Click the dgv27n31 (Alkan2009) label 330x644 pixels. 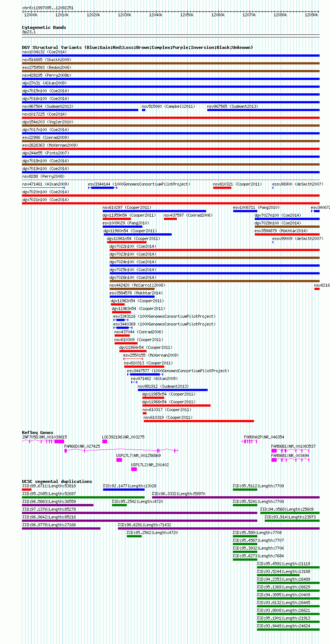44,83
